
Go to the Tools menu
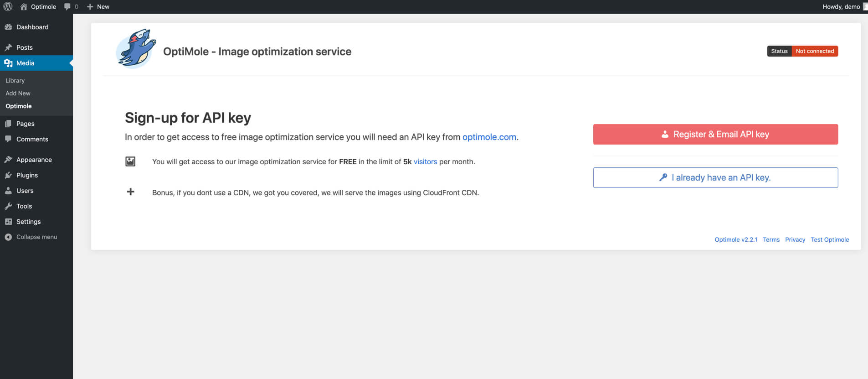click(36, 206)
